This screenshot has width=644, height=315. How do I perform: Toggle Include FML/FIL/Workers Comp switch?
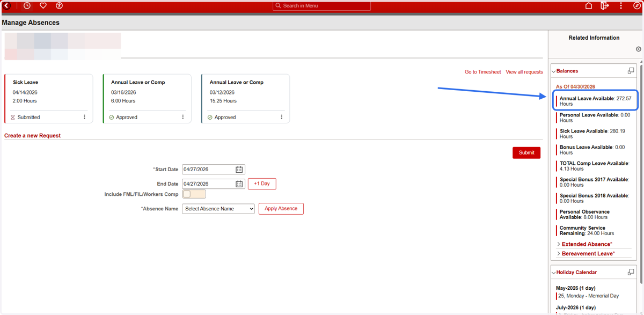194,194
